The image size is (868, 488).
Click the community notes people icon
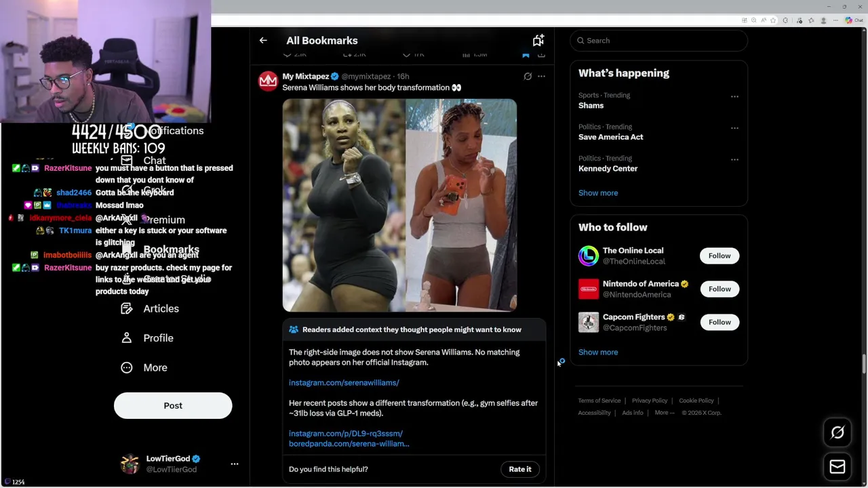click(294, 329)
